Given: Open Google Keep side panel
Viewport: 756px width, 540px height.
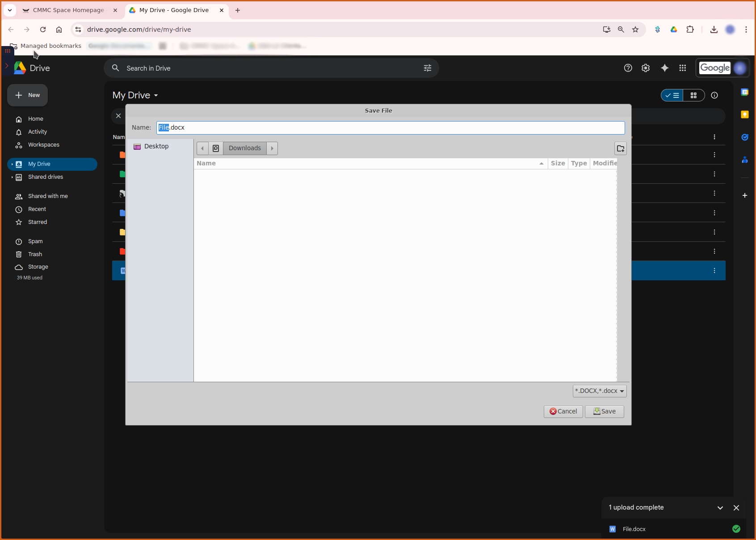Looking at the screenshot, I should click(x=745, y=114).
